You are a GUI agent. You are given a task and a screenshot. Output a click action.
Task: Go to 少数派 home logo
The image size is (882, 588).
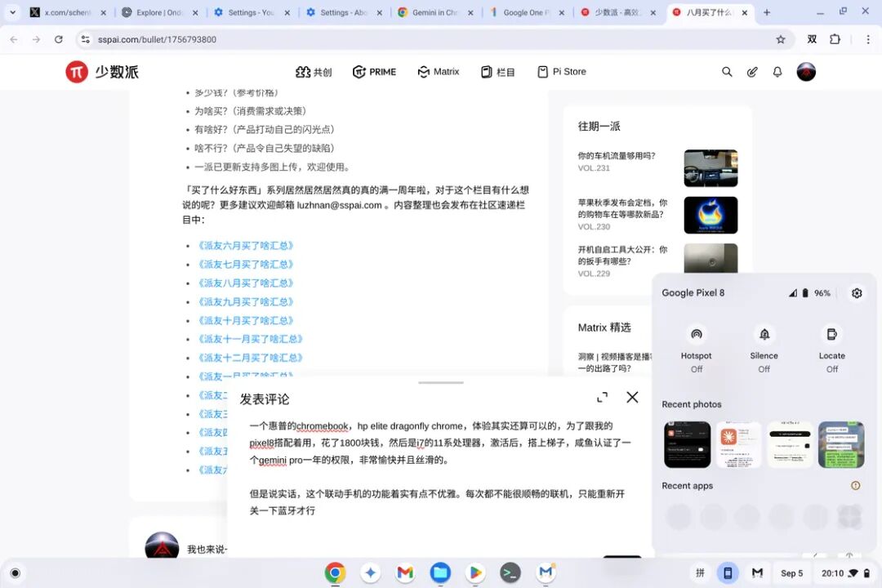(x=102, y=72)
